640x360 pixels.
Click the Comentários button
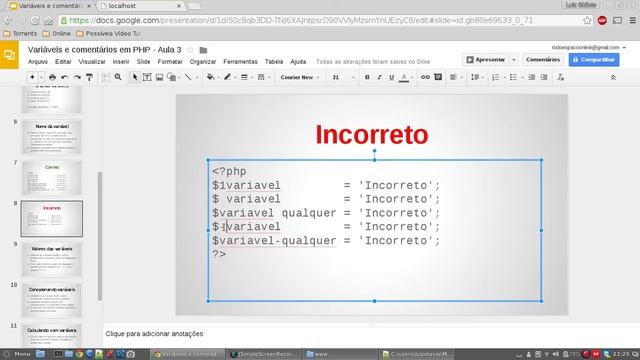point(543,60)
